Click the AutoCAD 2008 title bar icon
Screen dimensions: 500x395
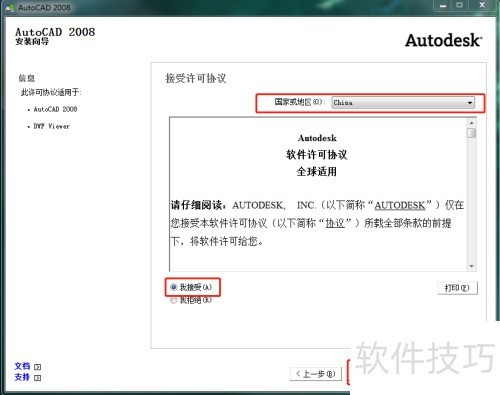click(x=10, y=7)
